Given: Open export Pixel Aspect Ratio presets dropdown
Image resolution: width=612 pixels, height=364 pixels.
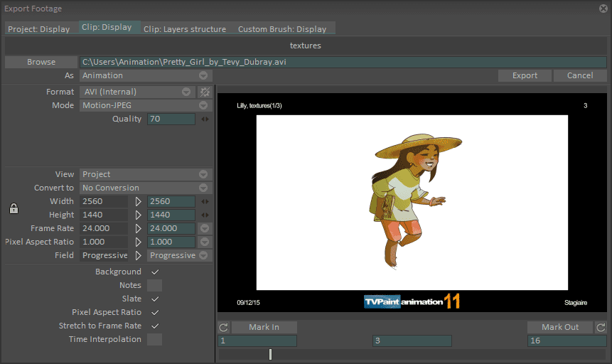Looking at the screenshot, I should tap(205, 242).
